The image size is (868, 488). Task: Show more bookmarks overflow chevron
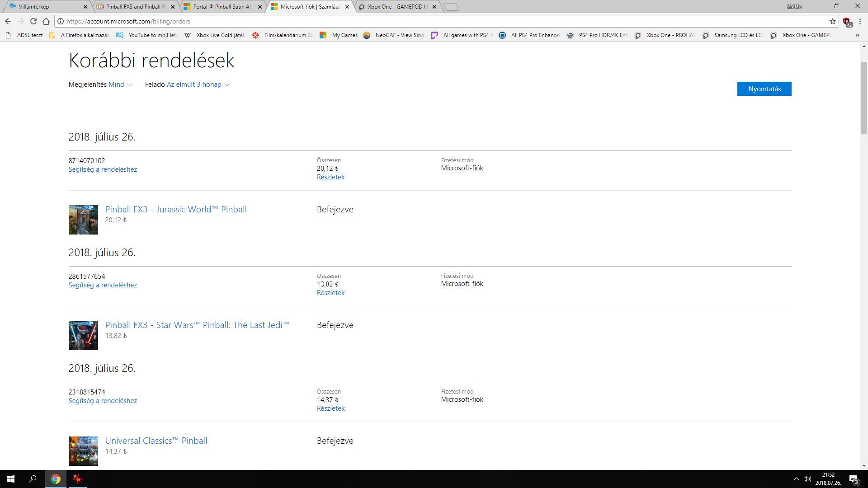pyautogui.click(x=857, y=35)
